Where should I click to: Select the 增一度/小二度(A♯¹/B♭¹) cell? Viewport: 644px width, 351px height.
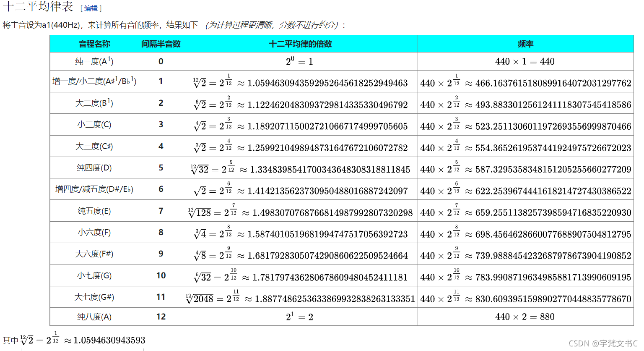(94, 81)
